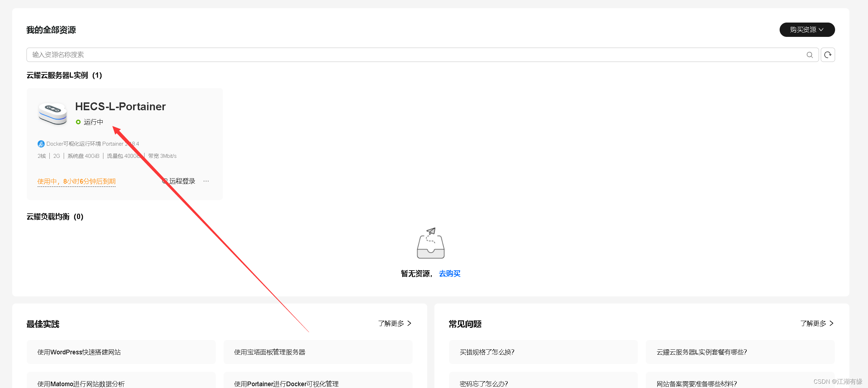Viewport: 868px width, 388px height.
Task: Click the resource name search field
Action: [422, 55]
